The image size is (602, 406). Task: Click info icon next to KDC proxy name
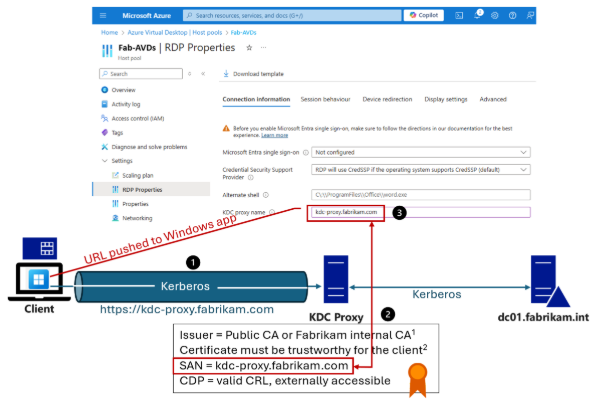coord(272,212)
